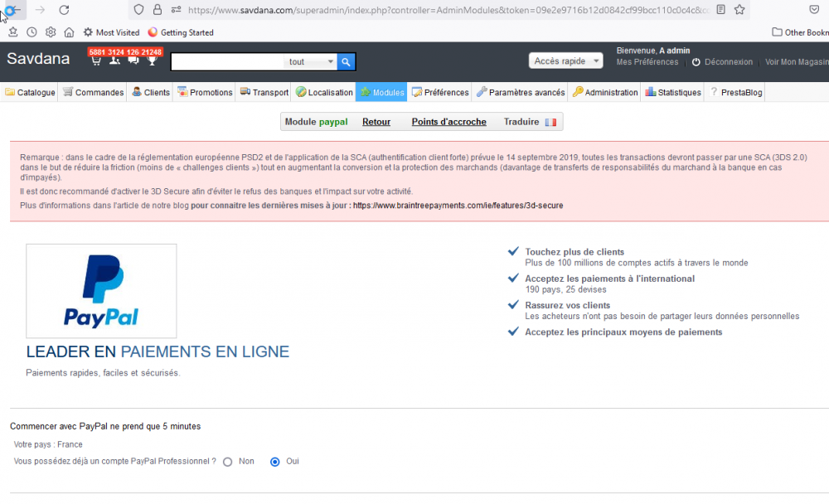Viewport: 829px width, 504px height.
Task: Open the permissions icon in address bar
Action: pos(176,9)
